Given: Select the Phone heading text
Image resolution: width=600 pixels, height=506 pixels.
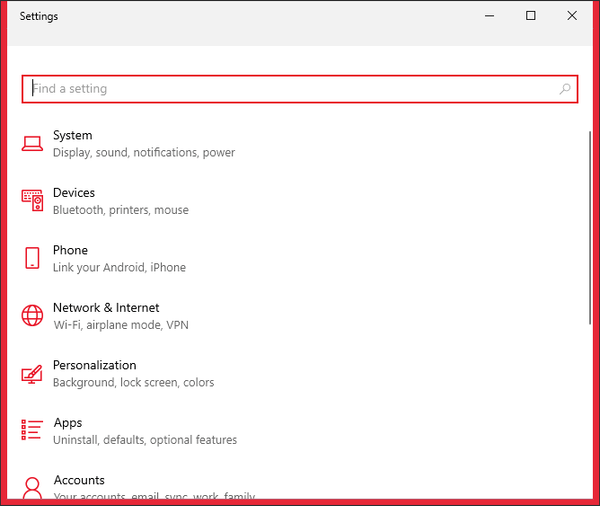Looking at the screenshot, I should pos(70,250).
